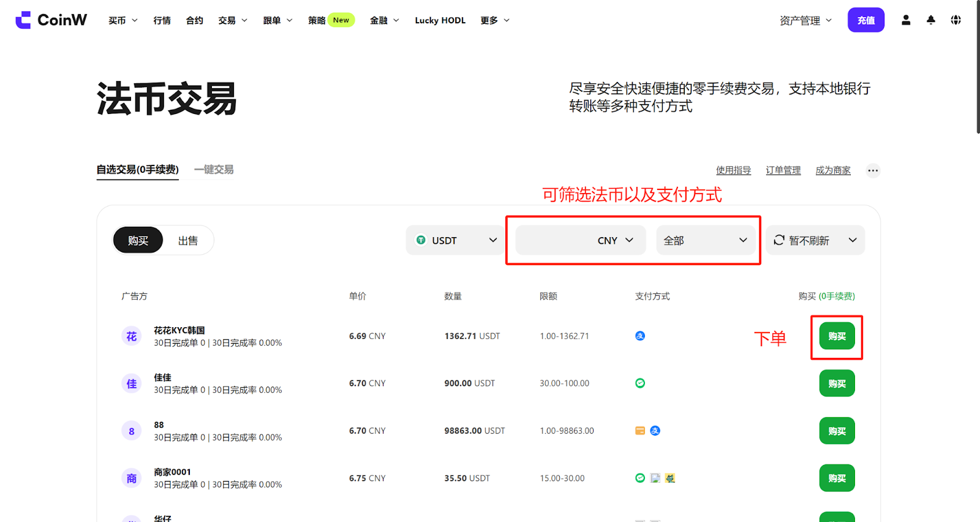Image resolution: width=980 pixels, height=522 pixels.
Task: Click the 花 avatar of 花花KYC韩国
Action: [132, 336]
